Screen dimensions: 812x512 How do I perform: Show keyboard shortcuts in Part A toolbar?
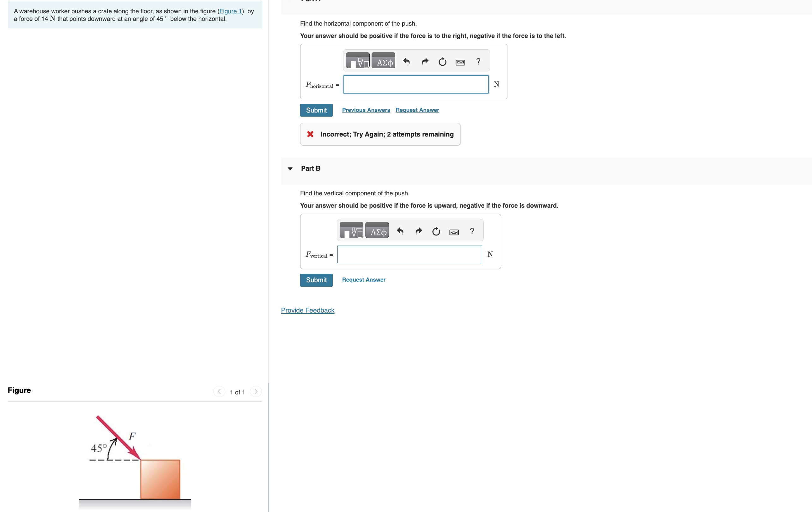point(460,62)
